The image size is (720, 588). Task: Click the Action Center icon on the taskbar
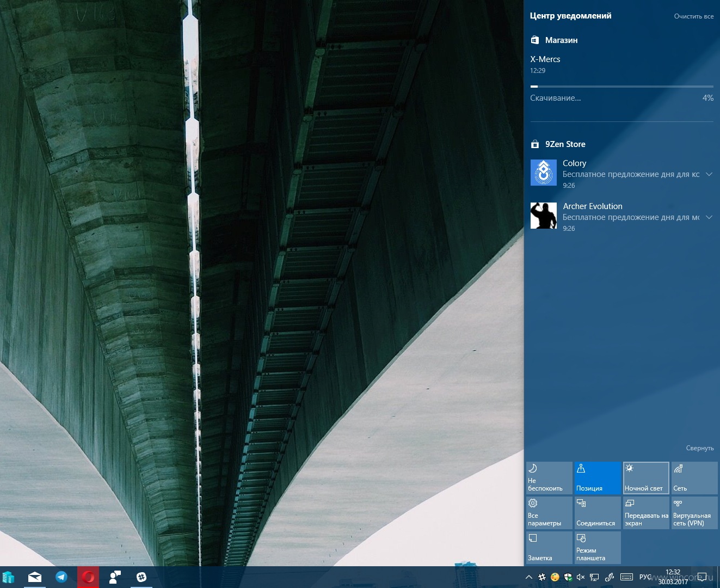[703, 577]
